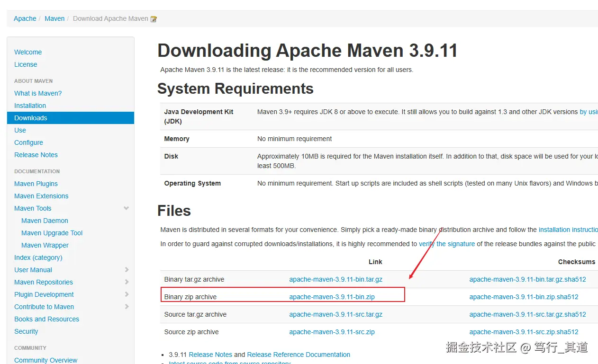Open the Maven Tools sidebar link
598x364 pixels.
point(33,208)
